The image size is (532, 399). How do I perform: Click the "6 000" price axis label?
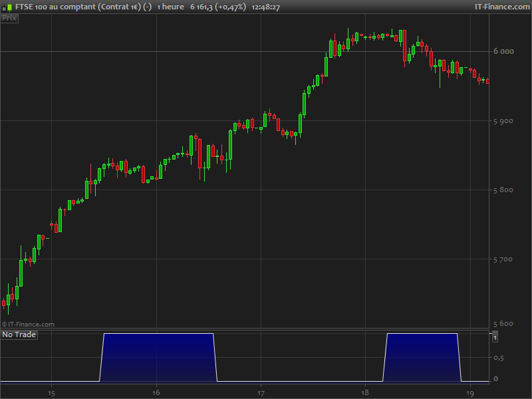coord(503,51)
